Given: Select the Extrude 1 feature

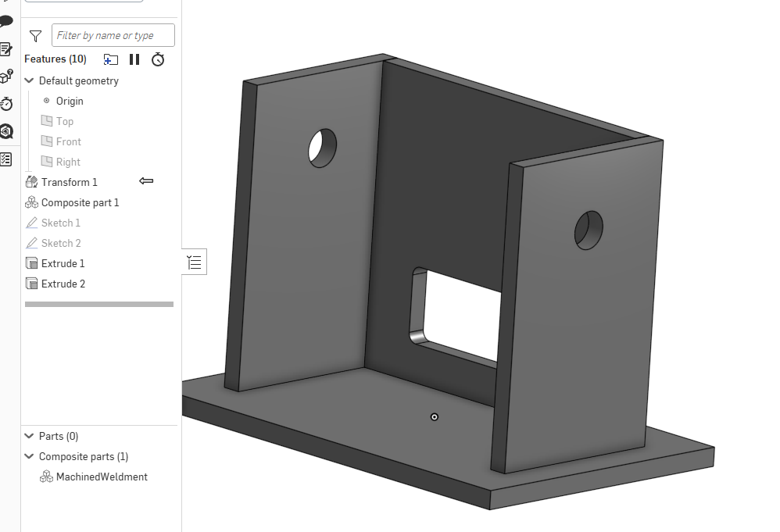Looking at the screenshot, I should click(x=63, y=263).
